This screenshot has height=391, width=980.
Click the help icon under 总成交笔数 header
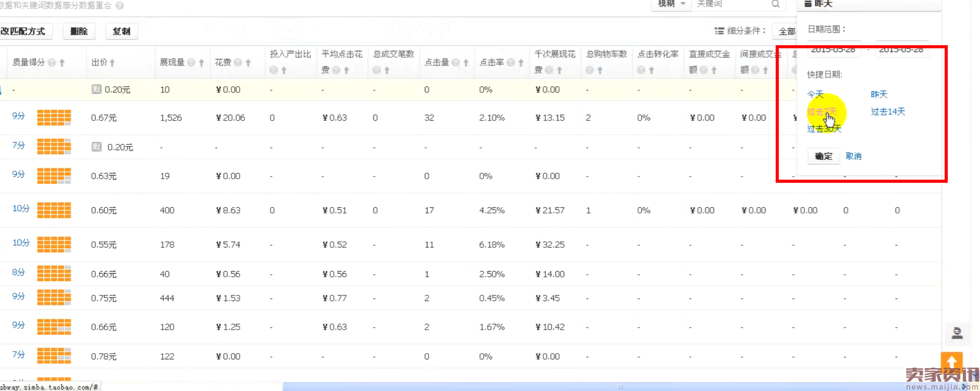[377, 70]
